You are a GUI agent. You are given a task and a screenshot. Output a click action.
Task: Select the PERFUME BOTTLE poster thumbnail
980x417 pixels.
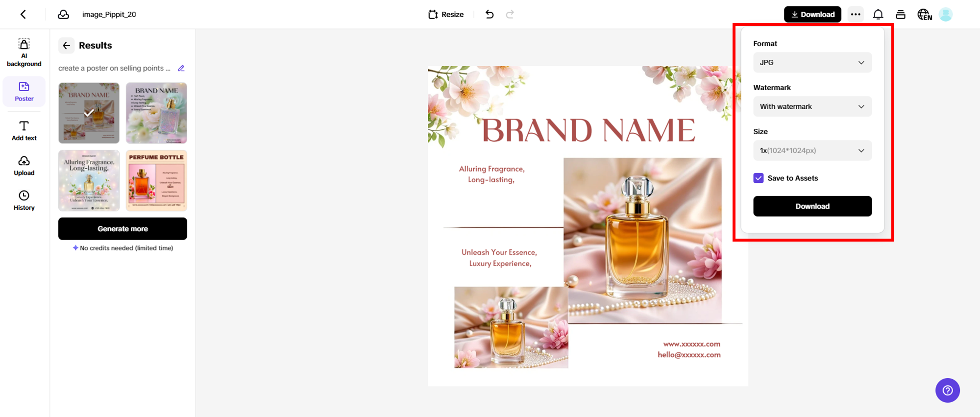coord(156,180)
